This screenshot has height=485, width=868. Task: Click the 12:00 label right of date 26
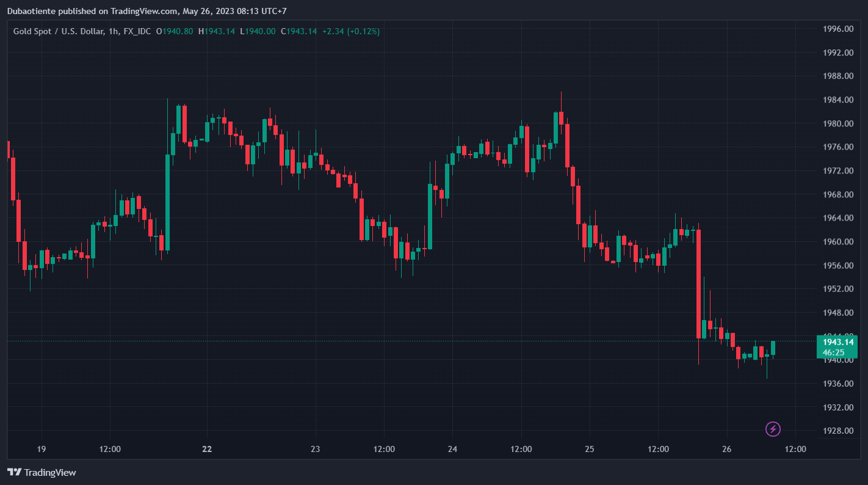pos(795,449)
